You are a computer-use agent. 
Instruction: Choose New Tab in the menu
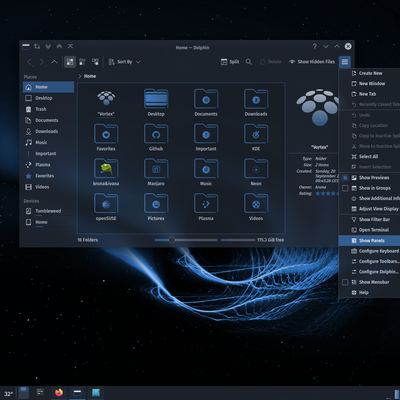[369, 94]
